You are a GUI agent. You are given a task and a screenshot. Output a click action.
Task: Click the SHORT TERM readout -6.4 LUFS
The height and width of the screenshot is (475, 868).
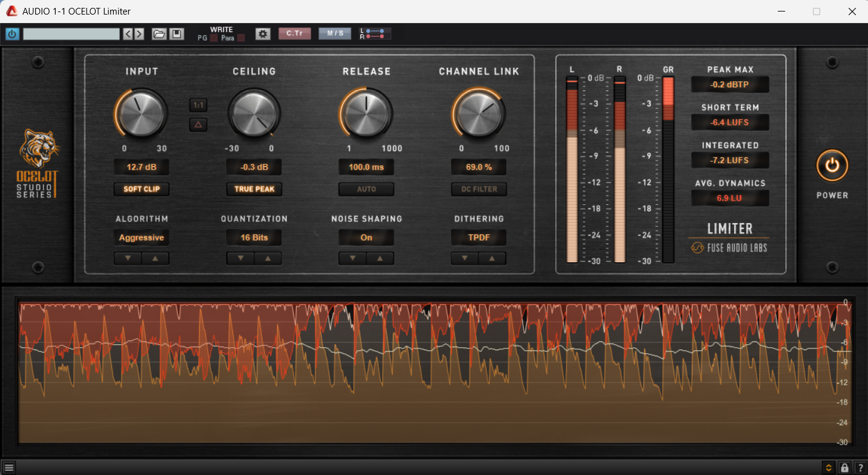click(730, 122)
